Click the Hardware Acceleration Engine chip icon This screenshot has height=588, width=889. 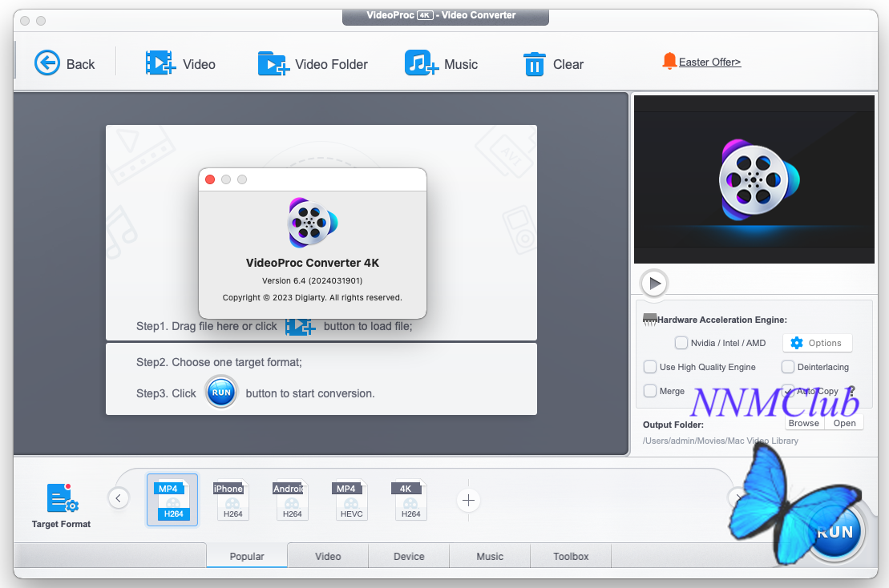coord(650,320)
